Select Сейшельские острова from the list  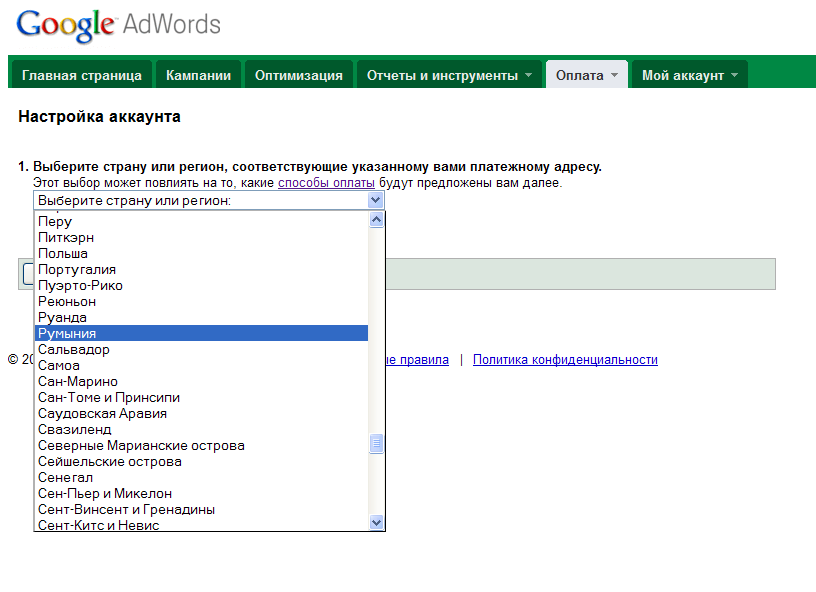(x=110, y=461)
